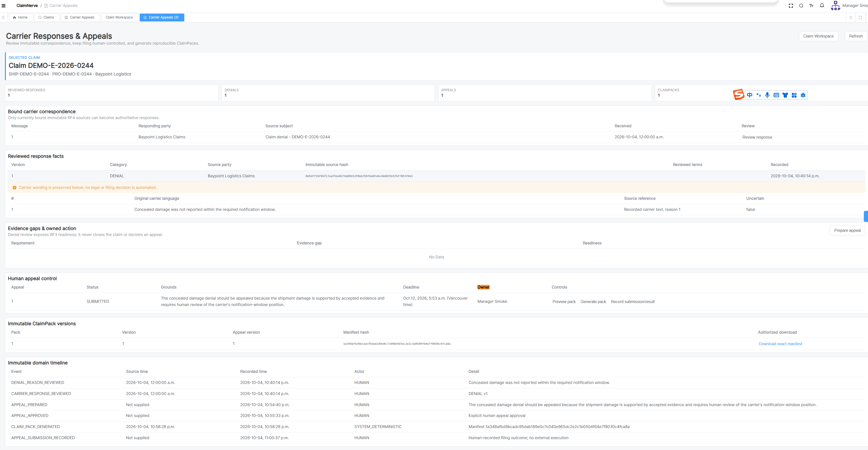Viewport: 868px width, 450px height.
Task: Enter fullscreen mode via header icon
Action: coord(791,6)
